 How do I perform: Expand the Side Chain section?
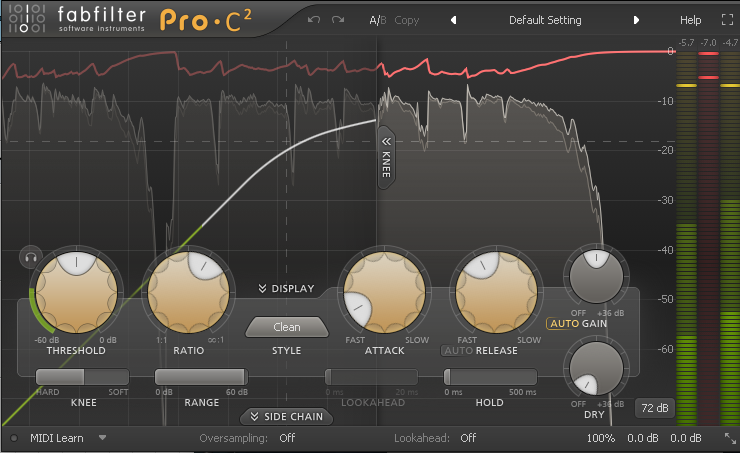click(x=286, y=417)
